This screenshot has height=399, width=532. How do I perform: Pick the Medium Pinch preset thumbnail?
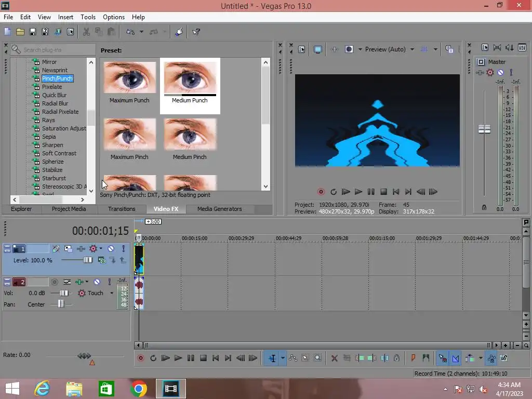(x=190, y=135)
